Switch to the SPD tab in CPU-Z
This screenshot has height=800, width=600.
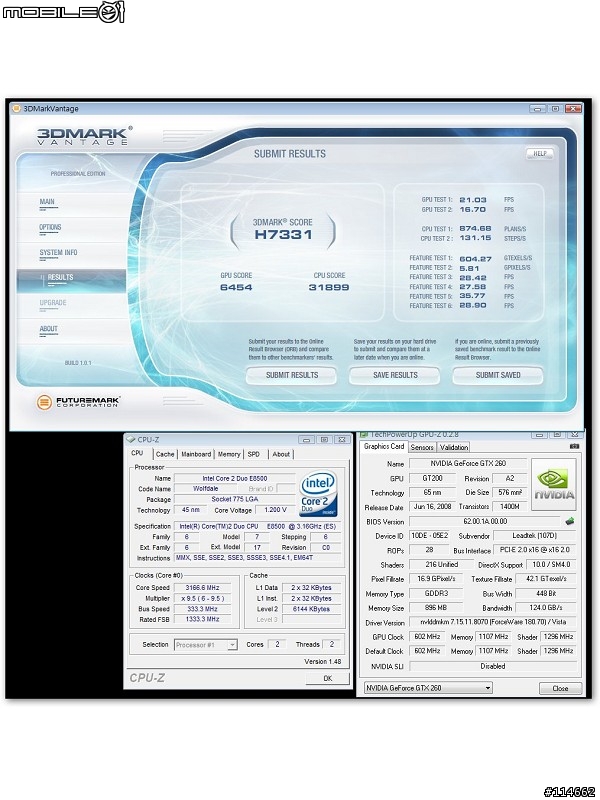[x=254, y=454]
